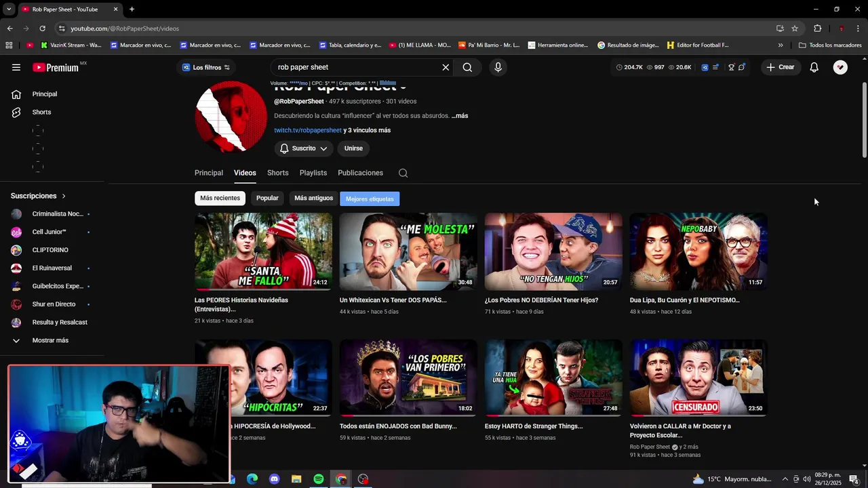Expand the channel description with ...más
The height and width of the screenshot is (488, 868).
coord(460,116)
